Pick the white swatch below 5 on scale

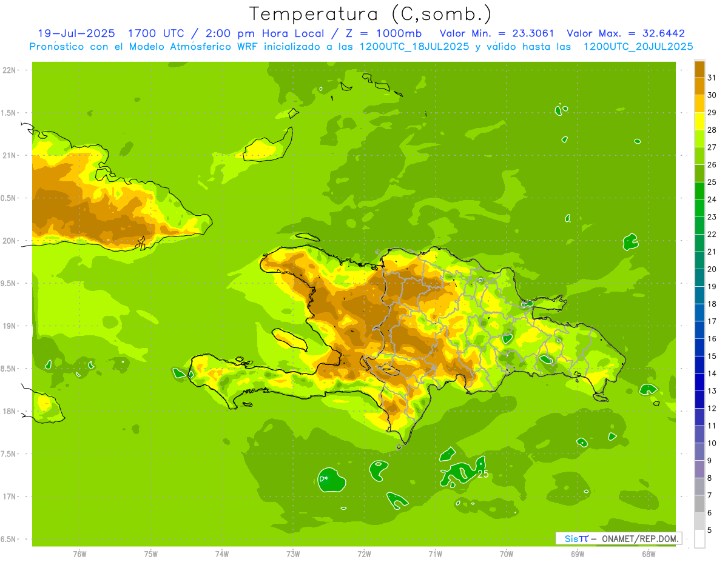pos(699,539)
